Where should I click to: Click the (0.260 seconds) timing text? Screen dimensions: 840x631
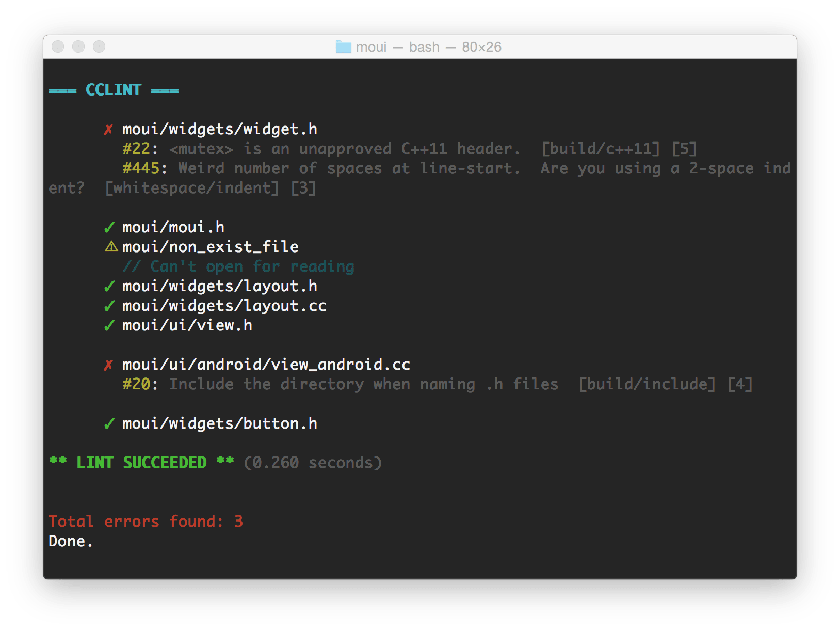pos(313,463)
